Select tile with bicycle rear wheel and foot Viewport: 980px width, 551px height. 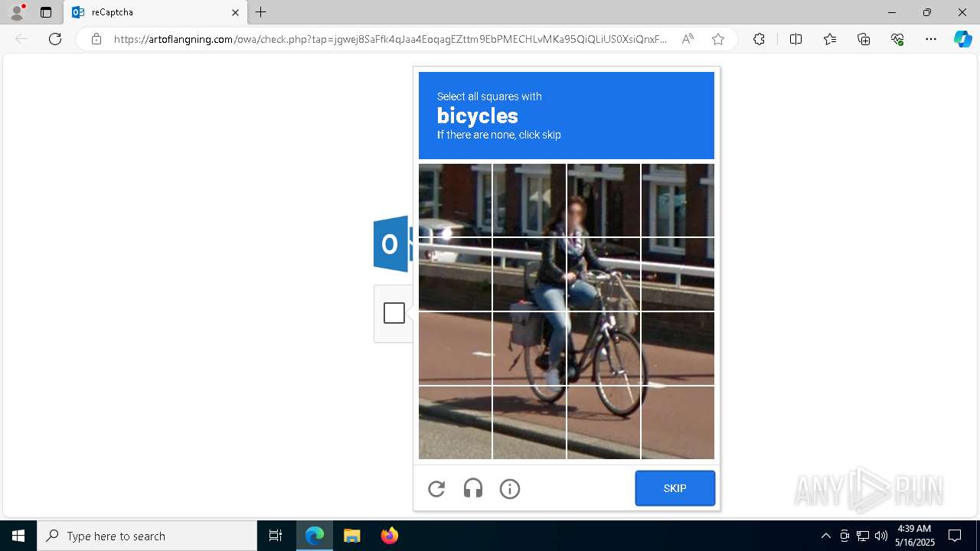click(x=529, y=349)
